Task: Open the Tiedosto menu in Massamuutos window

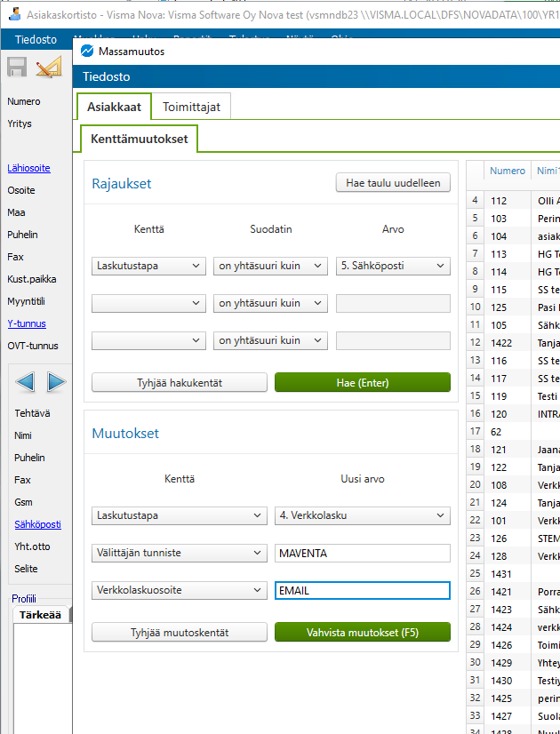Action: 107,76
